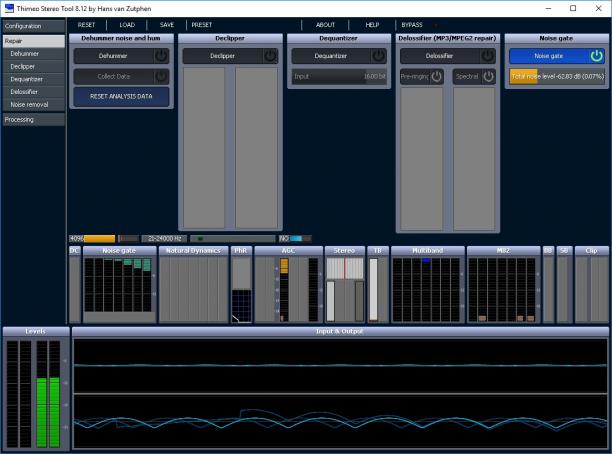The width and height of the screenshot is (612, 454).
Task: Open the SB meter thumbnail
Action: pos(564,284)
